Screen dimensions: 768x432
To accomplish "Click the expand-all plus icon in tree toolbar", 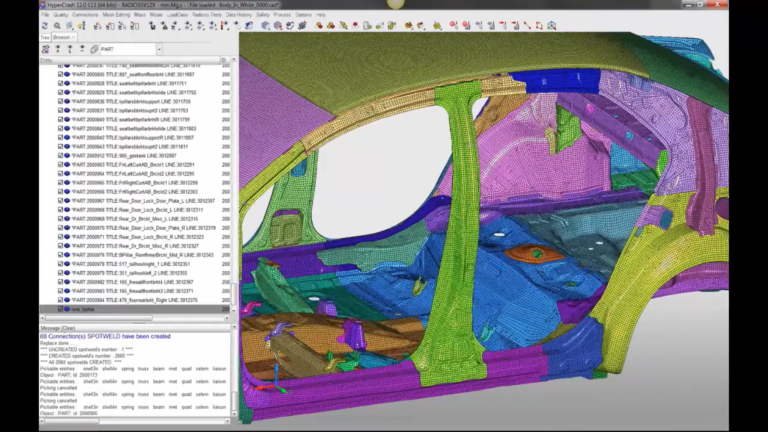I will pyautogui.click(x=58, y=49).
